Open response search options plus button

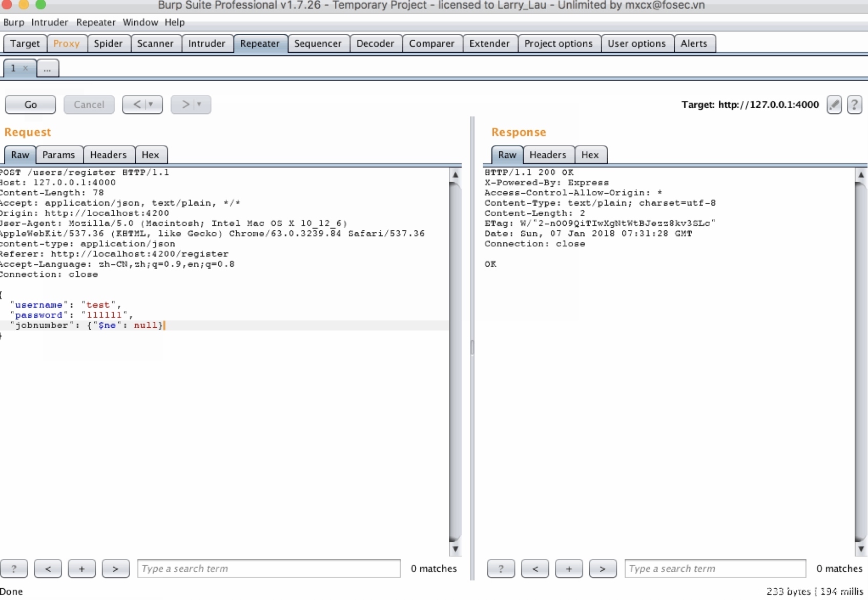click(x=569, y=568)
